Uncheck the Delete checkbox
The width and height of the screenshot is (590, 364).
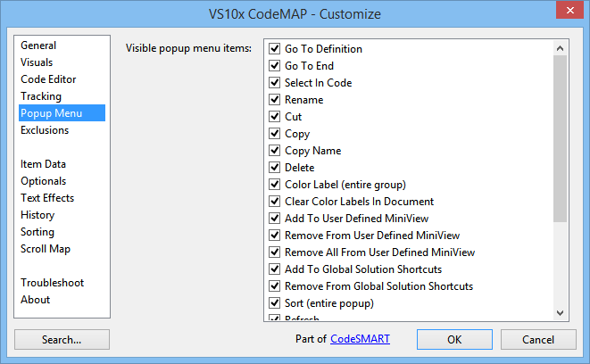[x=275, y=168]
